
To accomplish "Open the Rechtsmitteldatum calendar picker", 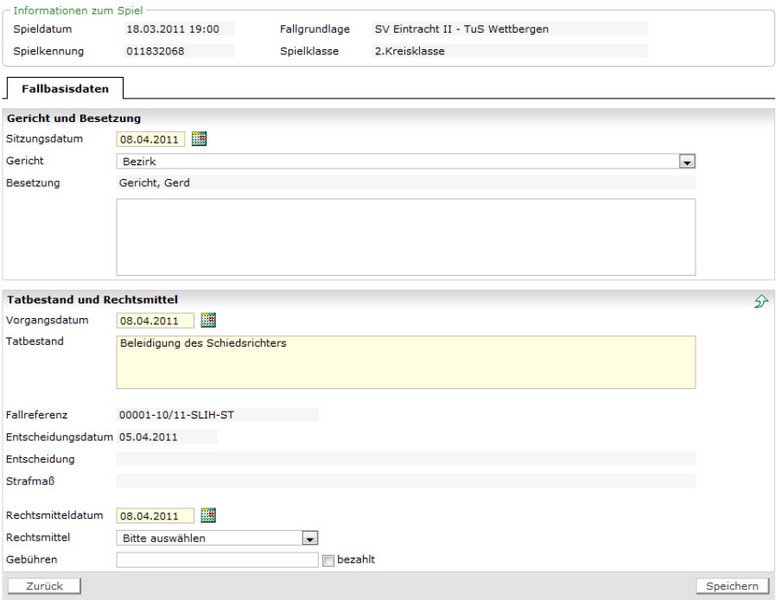I will coord(208,515).
